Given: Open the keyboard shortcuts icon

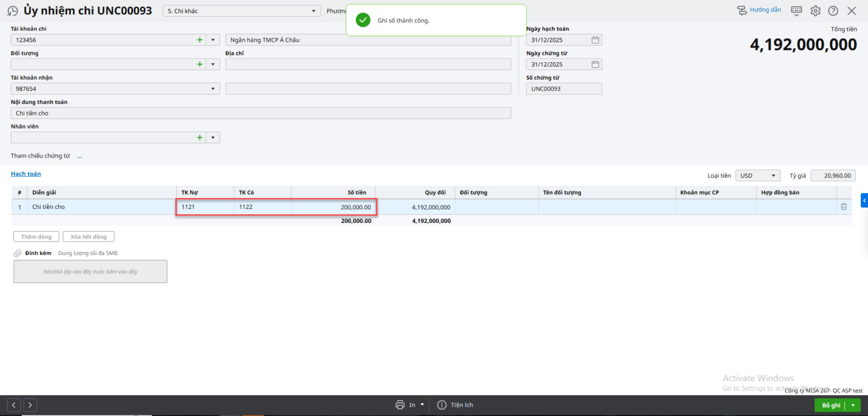Looking at the screenshot, I should pos(796,11).
